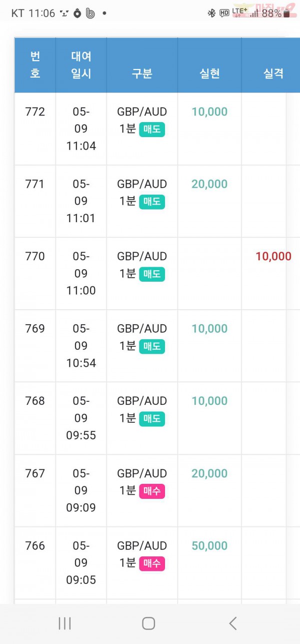300x644 pixels.
Task: Click the pink 매수 badge in row 766
Action: (x=152, y=564)
